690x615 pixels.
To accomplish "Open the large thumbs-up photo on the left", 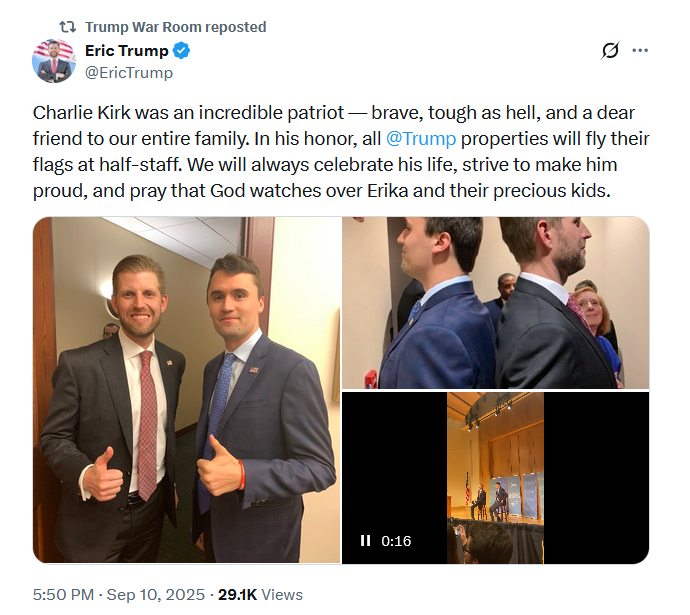I will [187, 390].
